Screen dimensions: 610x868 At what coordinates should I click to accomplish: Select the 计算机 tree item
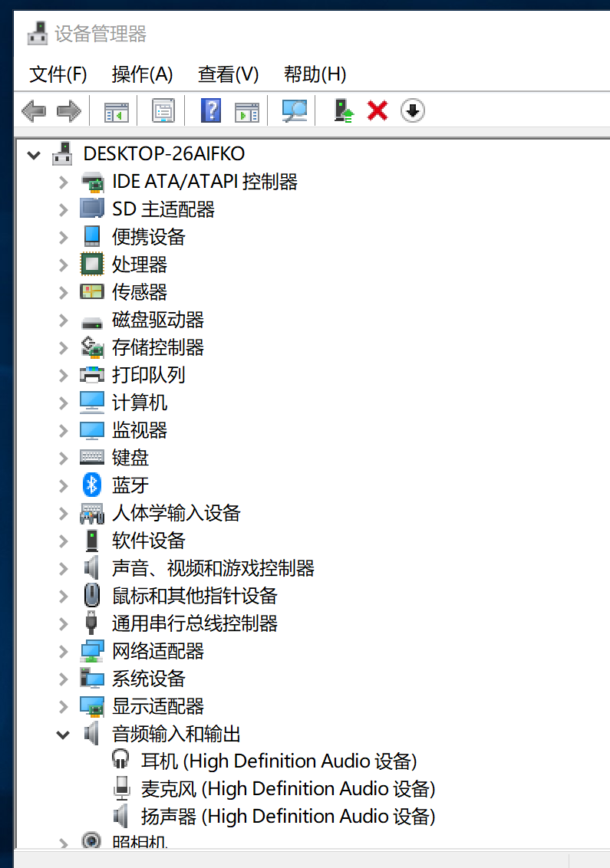click(x=139, y=403)
